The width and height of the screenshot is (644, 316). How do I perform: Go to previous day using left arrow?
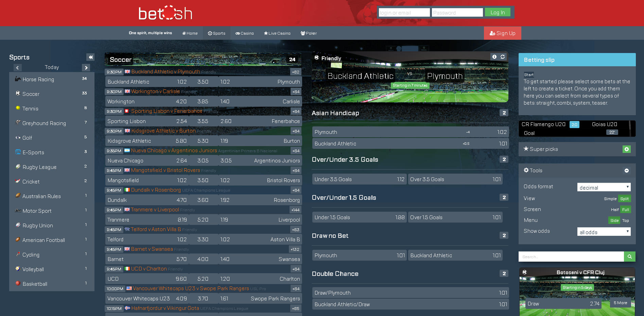click(x=18, y=68)
